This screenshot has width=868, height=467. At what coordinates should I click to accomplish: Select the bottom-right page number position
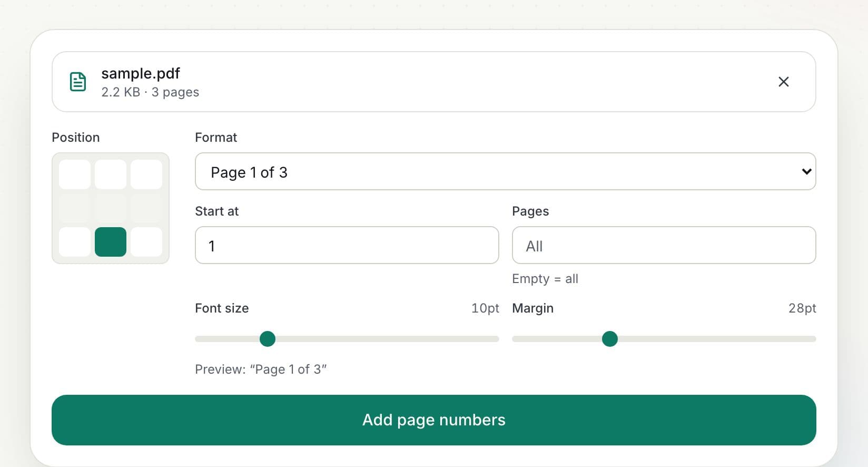tap(146, 242)
